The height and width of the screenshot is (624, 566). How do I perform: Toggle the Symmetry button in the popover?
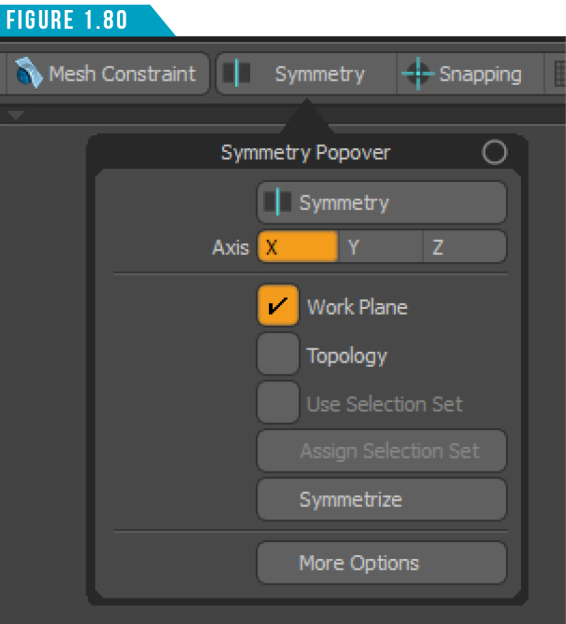pyautogui.click(x=382, y=203)
